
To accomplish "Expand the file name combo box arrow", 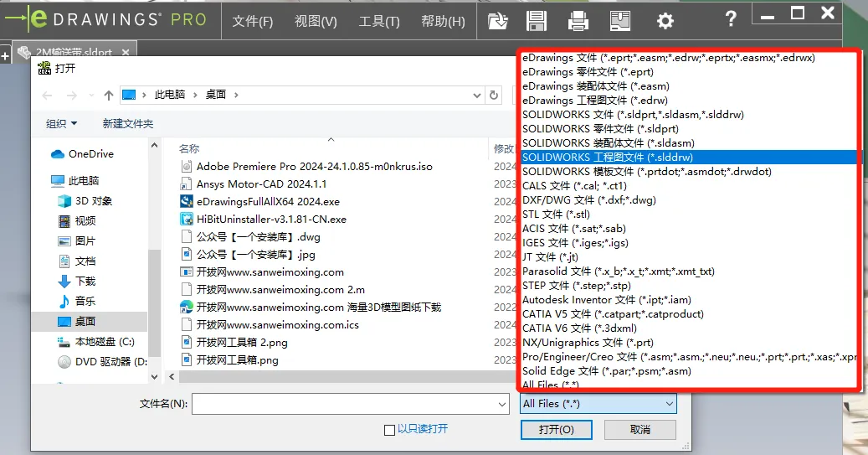I will pos(502,404).
